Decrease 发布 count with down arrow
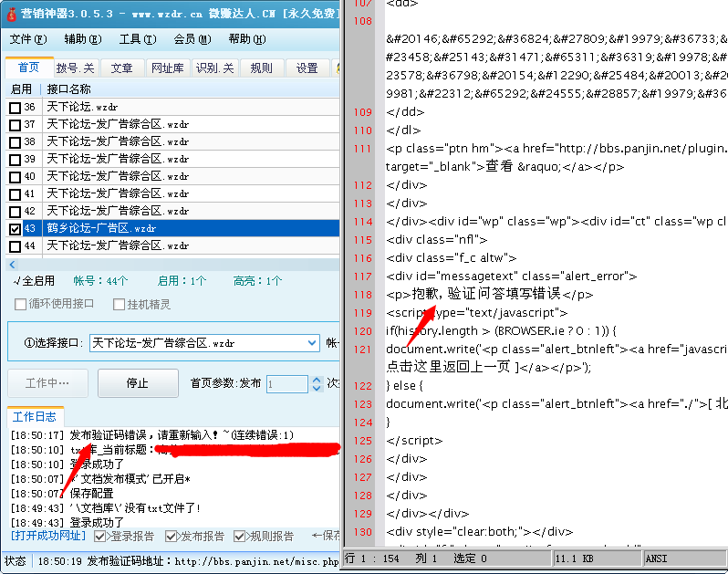This screenshot has width=728, height=574. click(x=317, y=389)
